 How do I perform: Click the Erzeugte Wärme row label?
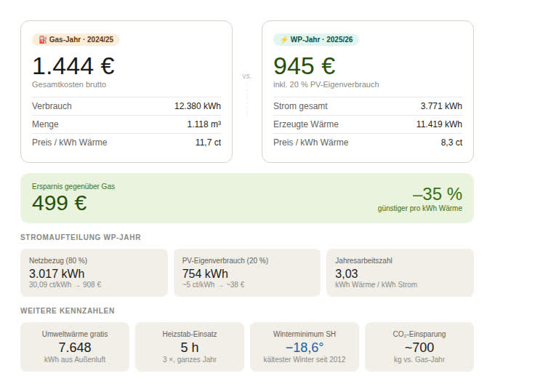coord(306,124)
